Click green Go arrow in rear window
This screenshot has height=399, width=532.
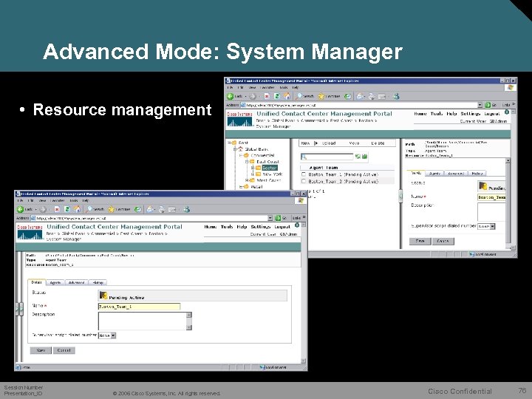tap(488, 105)
